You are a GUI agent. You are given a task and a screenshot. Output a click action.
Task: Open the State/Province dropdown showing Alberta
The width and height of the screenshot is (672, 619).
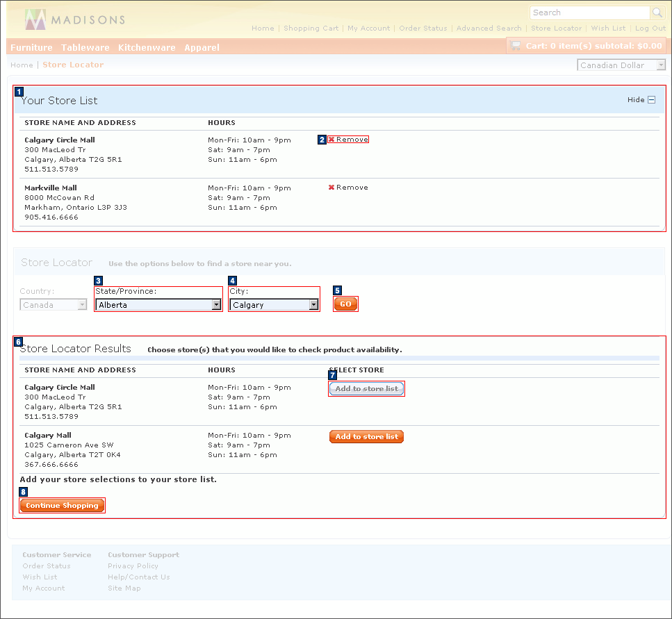click(x=157, y=303)
